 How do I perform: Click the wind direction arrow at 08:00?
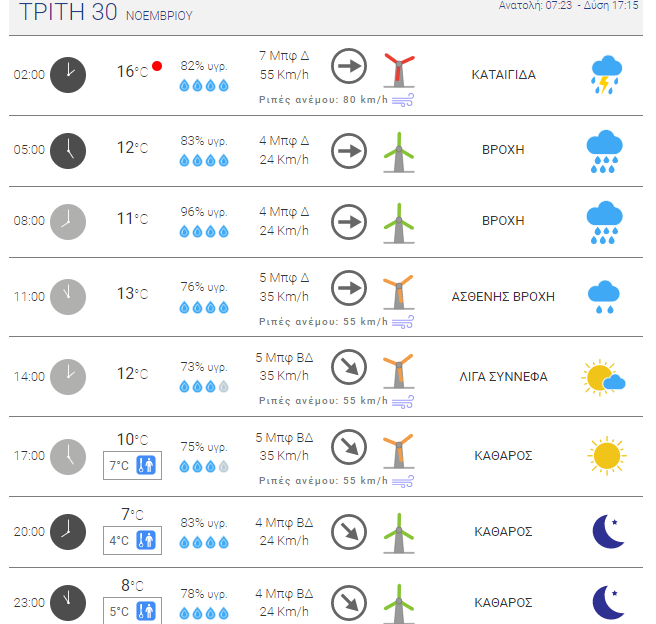click(349, 222)
